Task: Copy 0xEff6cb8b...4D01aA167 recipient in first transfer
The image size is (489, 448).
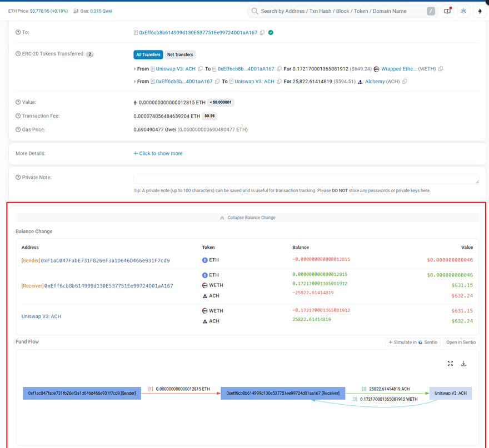Action: pos(279,68)
